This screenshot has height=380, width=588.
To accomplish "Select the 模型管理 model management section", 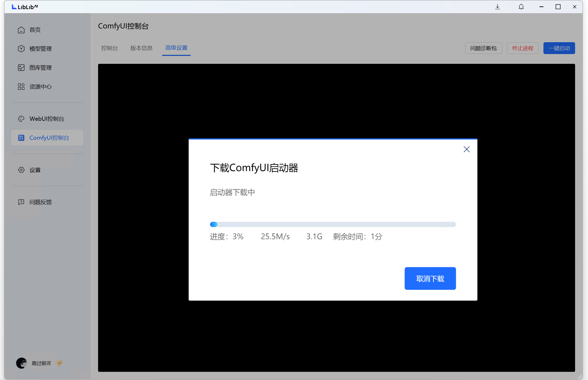I will click(40, 48).
